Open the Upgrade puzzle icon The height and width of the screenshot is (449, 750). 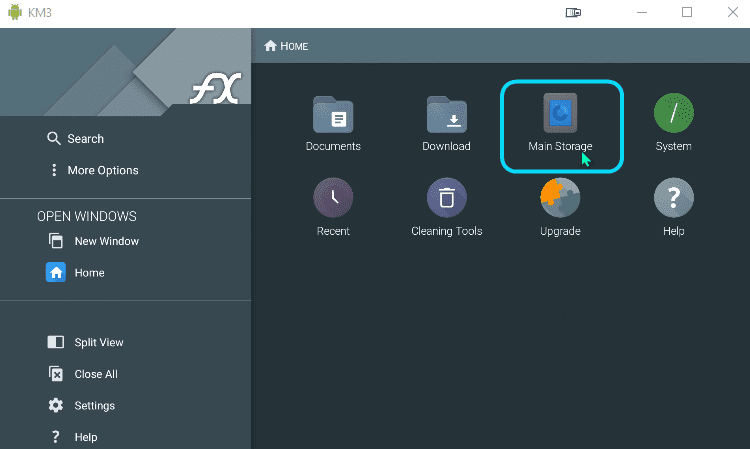[x=560, y=208]
